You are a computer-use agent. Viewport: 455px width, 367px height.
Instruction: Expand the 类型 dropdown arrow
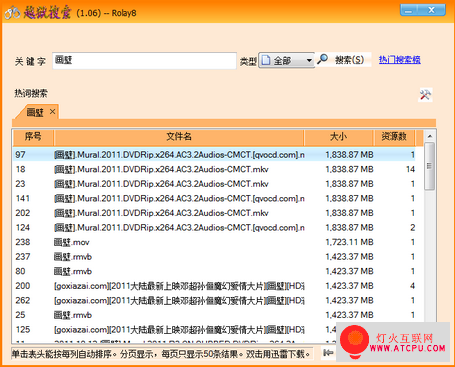pyautogui.click(x=309, y=61)
